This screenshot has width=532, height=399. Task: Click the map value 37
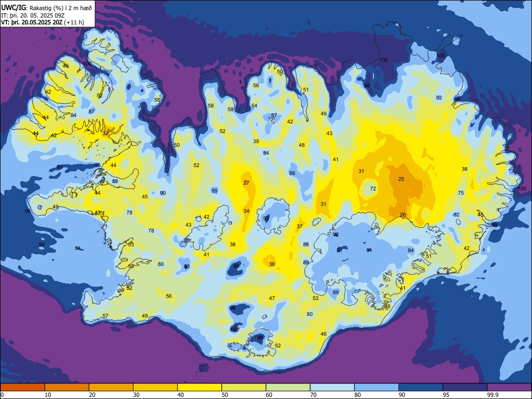coord(300,226)
